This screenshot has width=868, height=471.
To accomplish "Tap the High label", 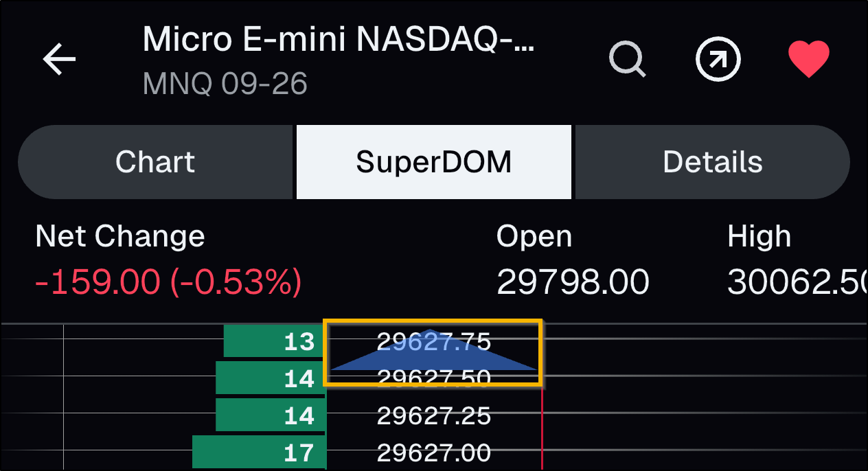I will point(759,237).
